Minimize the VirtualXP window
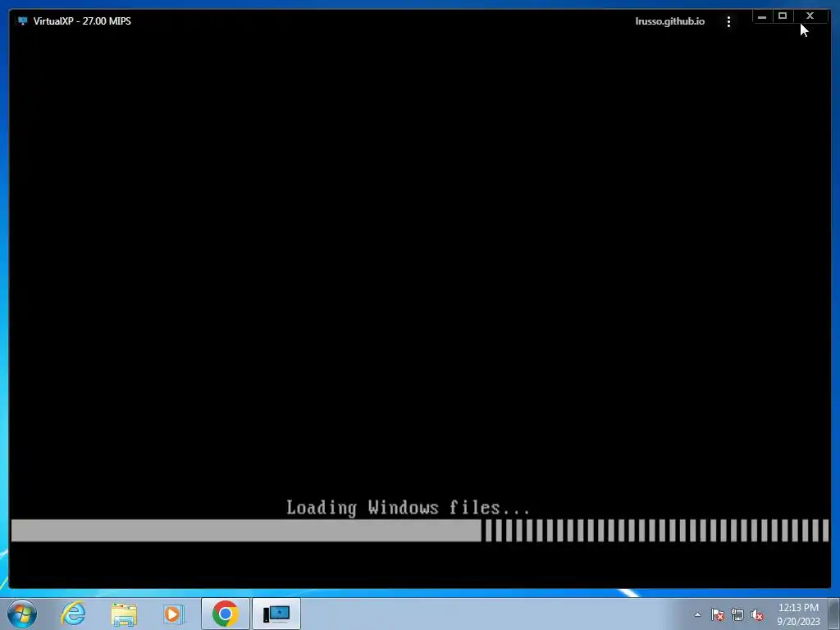Image resolution: width=840 pixels, height=630 pixels. pos(762,16)
